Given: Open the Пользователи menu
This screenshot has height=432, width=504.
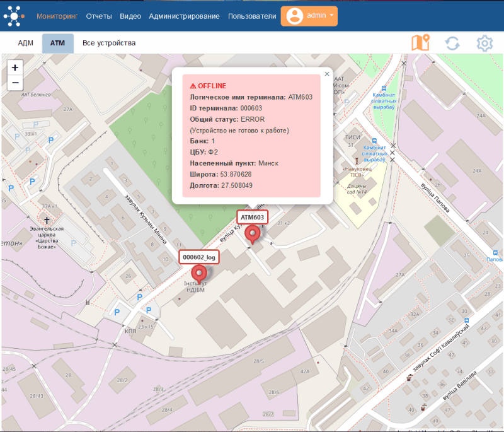Looking at the screenshot, I should click(x=252, y=16).
